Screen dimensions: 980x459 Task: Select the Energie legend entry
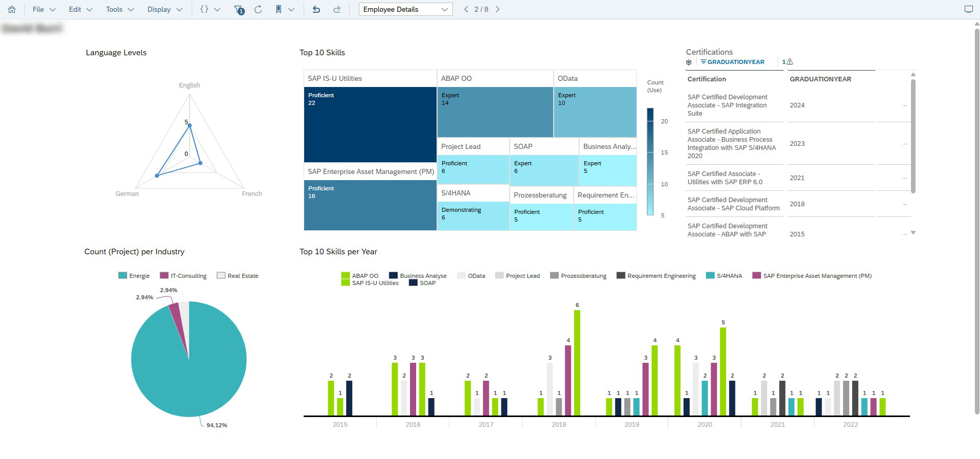click(x=134, y=275)
